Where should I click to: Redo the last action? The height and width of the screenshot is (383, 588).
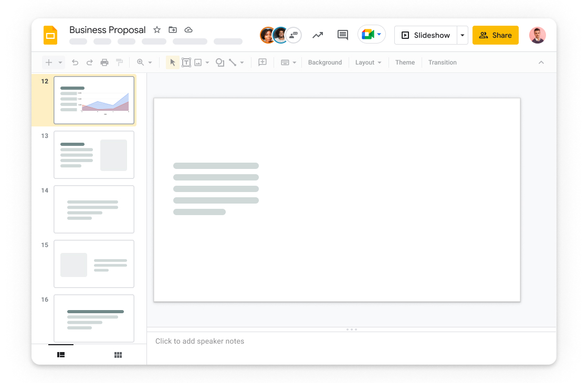pos(90,62)
